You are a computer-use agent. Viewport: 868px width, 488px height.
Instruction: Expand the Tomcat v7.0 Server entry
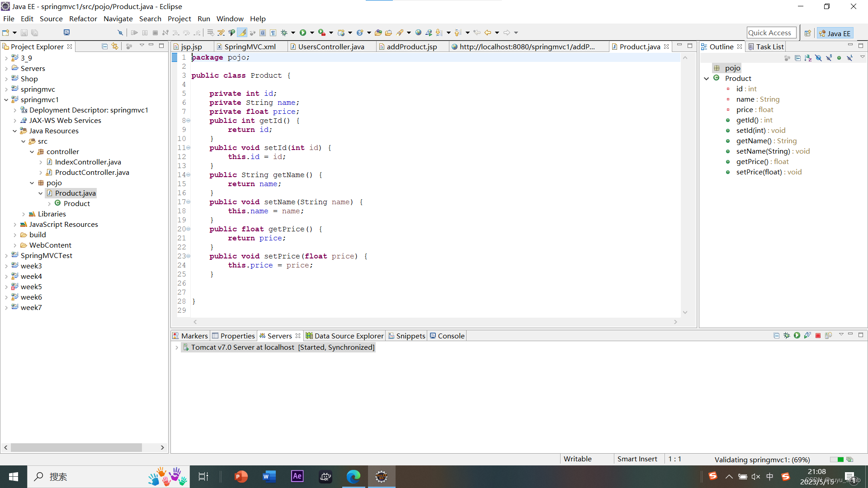coord(176,347)
